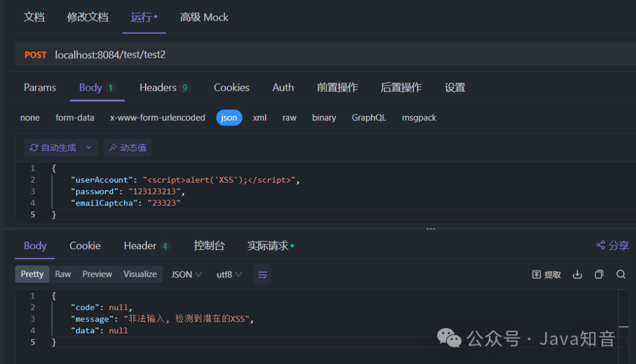
Task: Select the Raw response view
Action: [x=63, y=274]
